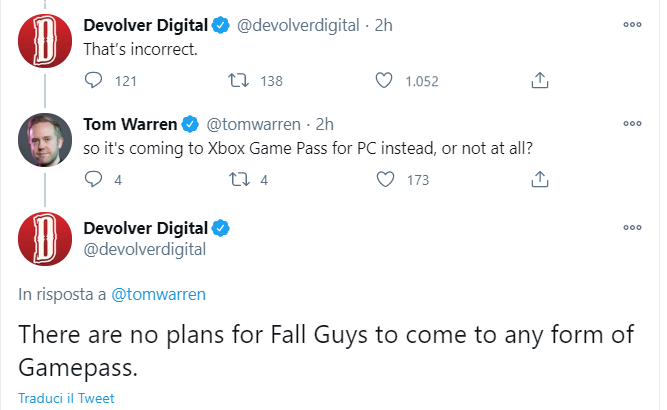The width and height of the screenshot is (667, 410).
Task: Open Tom Warren's profile picture
Action: (x=45, y=143)
